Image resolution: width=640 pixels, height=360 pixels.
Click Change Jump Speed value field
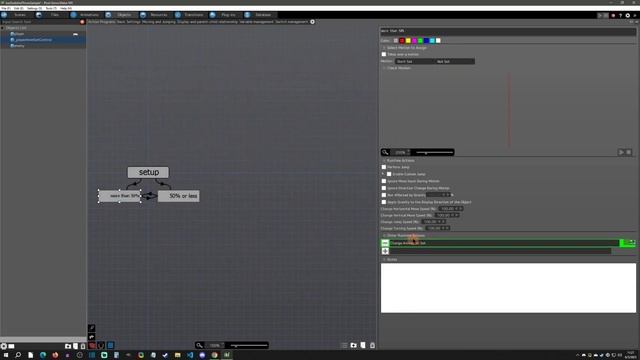click(x=433, y=222)
